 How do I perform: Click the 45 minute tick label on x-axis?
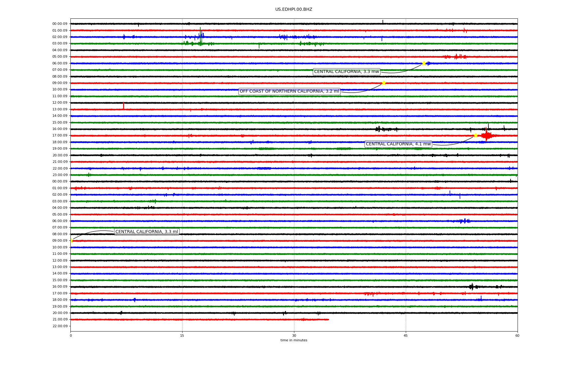coord(405,335)
